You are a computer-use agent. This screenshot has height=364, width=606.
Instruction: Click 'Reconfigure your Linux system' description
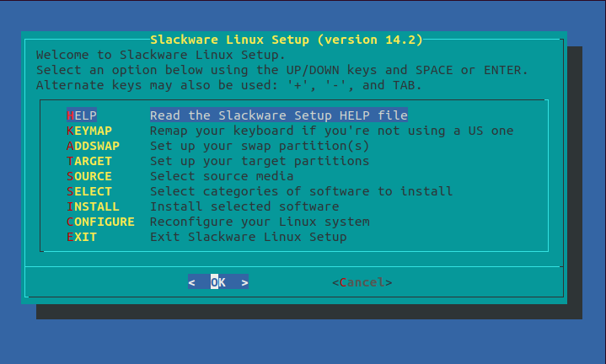pyautogui.click(x=260, y=222)
